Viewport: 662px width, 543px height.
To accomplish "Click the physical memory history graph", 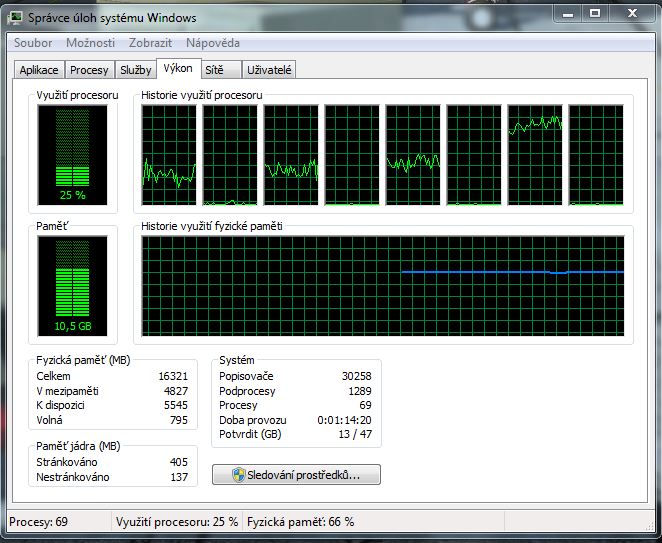I will tap(383, 286).
